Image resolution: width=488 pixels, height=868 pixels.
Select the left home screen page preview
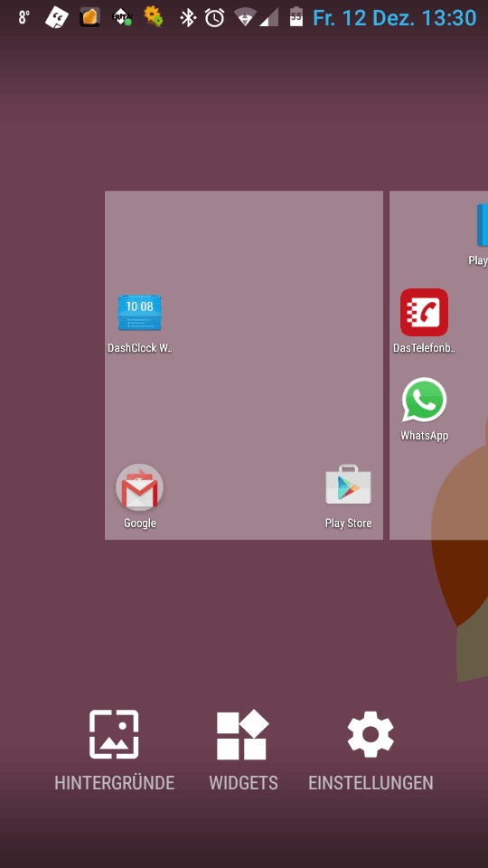[244, 365]
